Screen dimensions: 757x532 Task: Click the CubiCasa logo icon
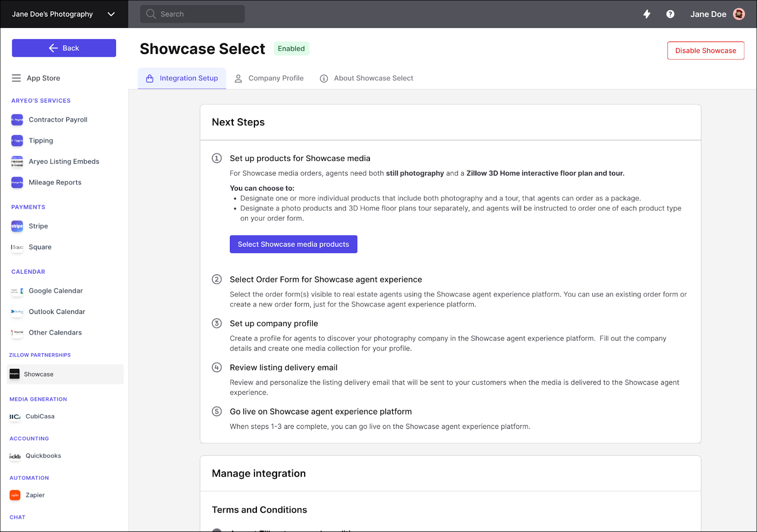tap(15, 417)
